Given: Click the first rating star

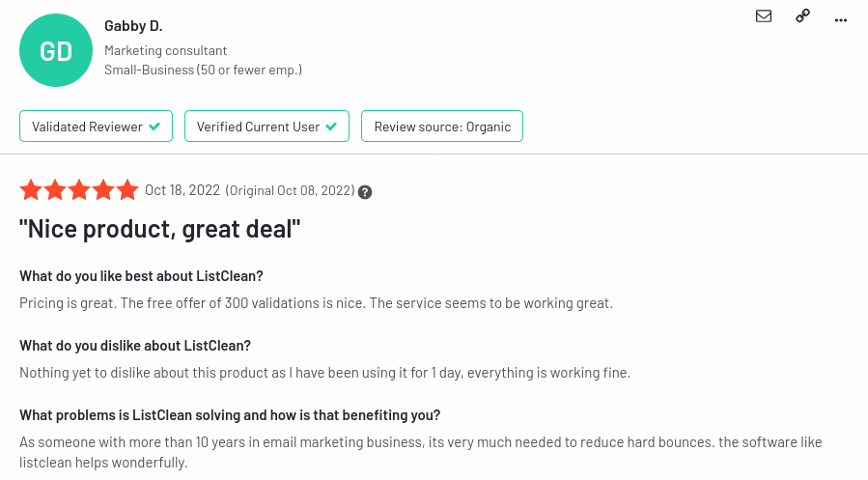Looking at the screenshot, I should [31, 190].
